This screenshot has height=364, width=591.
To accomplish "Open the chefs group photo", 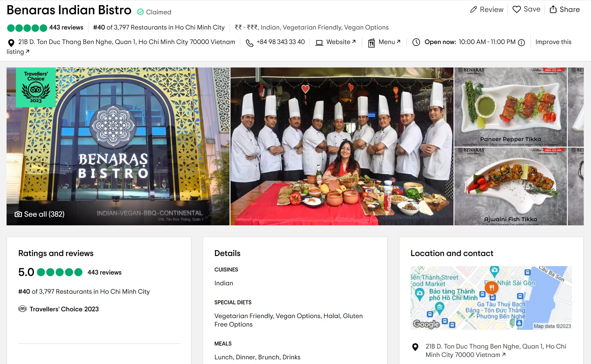I will coord(342,146).
